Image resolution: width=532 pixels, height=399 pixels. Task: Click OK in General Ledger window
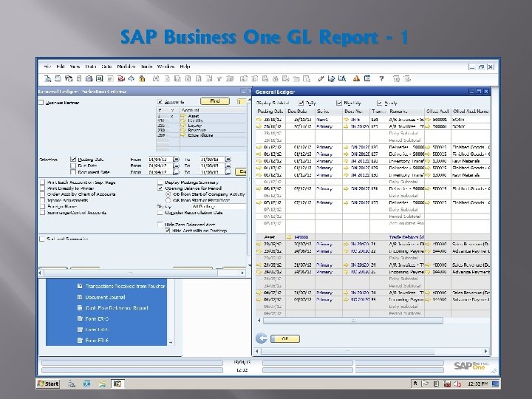point(285,338)
